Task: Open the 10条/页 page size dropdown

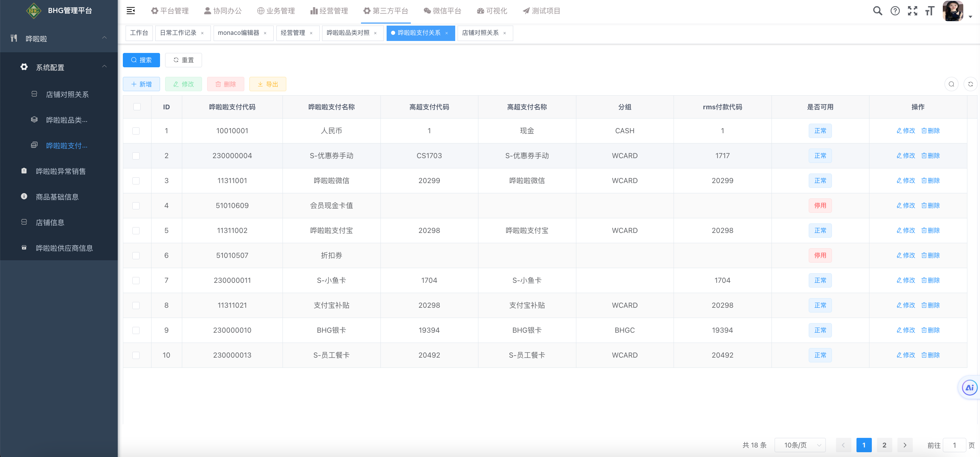Action: pyautogui.click(x=800, y=445)
